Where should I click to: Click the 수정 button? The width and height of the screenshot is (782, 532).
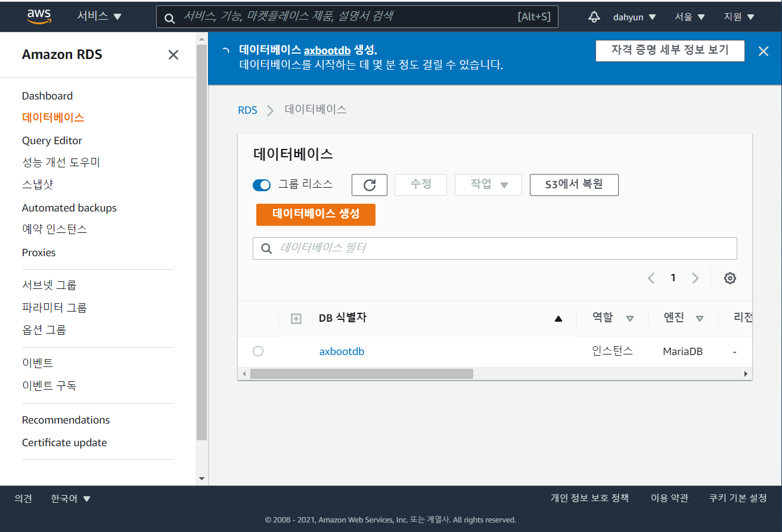pos(421,185)
